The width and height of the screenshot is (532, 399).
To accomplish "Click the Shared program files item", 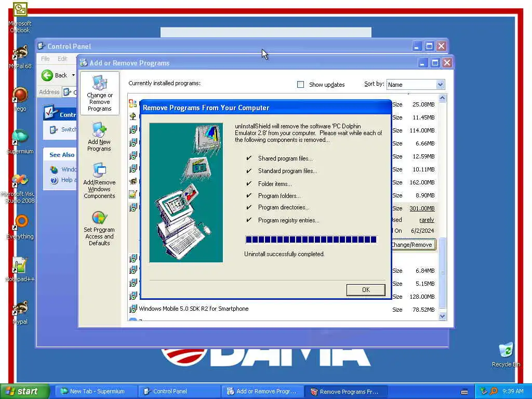I will coord(285,158).
